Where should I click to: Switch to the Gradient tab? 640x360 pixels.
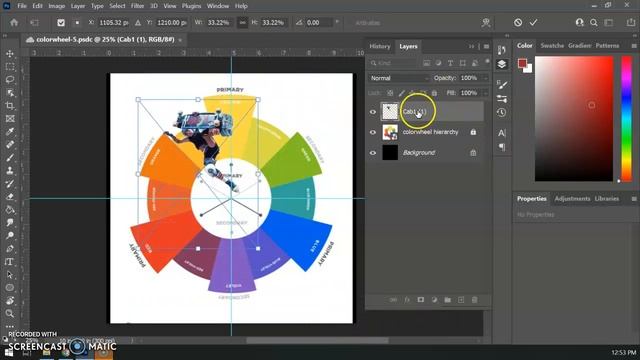580,46
